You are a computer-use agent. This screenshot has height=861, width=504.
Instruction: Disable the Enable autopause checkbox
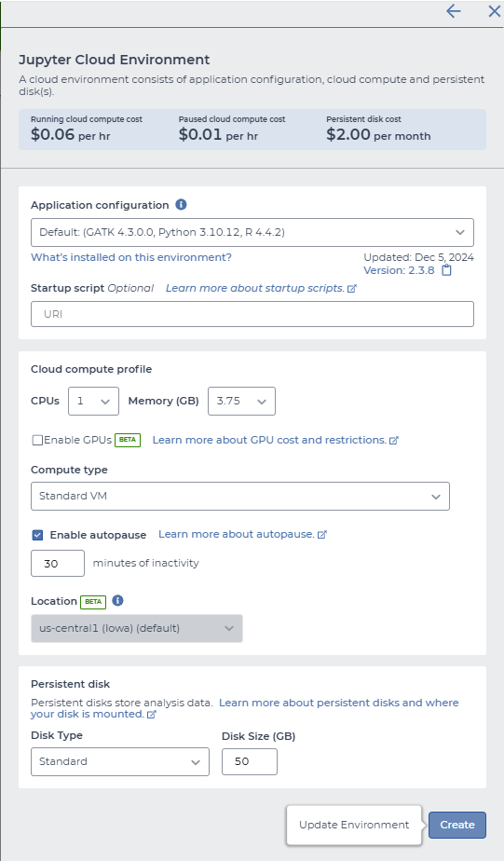37,535
